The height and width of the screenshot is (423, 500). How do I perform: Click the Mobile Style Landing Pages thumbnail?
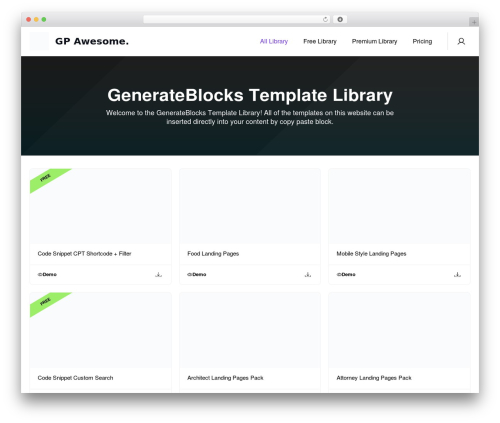(x=399, y=206)
